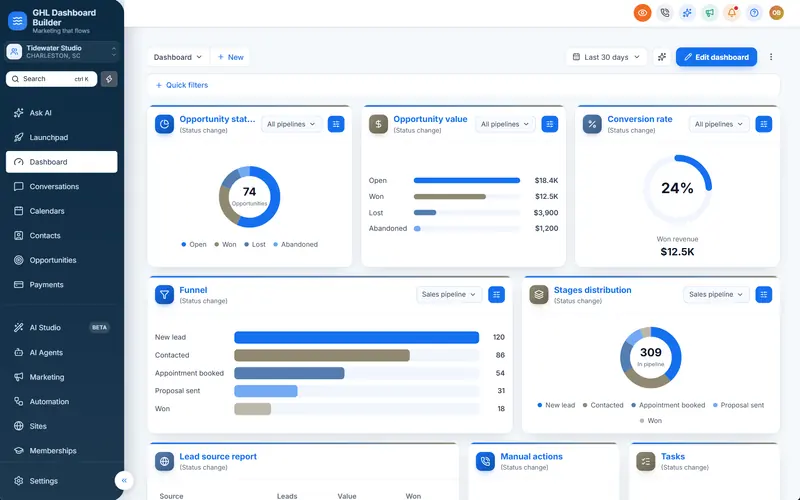Open the help question mark icon
This screenshot has height=500, width=800.
click(x=754, y=13)
